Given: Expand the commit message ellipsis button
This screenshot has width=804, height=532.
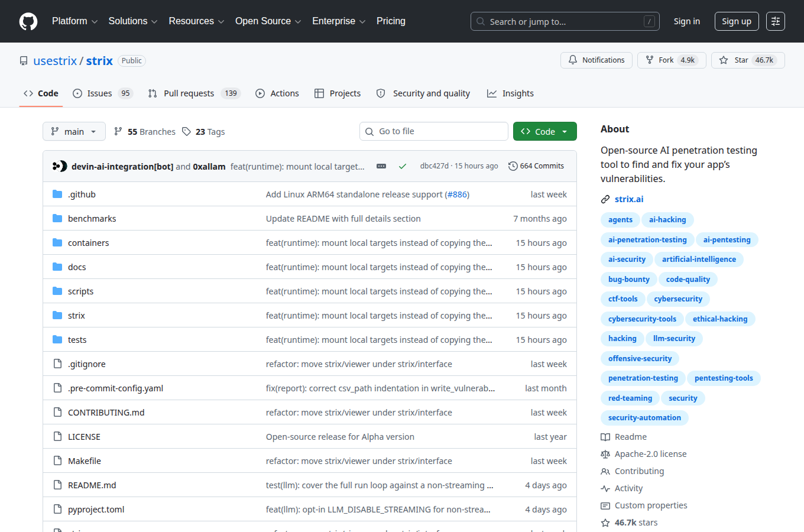Looking at the screenshot, I should pos(381,166).
